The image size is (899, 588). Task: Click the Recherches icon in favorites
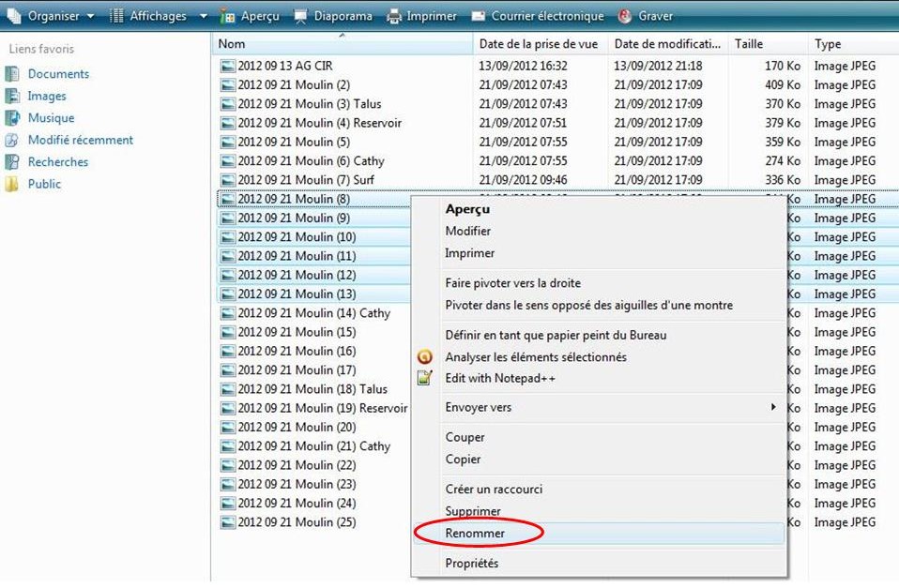click(x=12, y=162)
